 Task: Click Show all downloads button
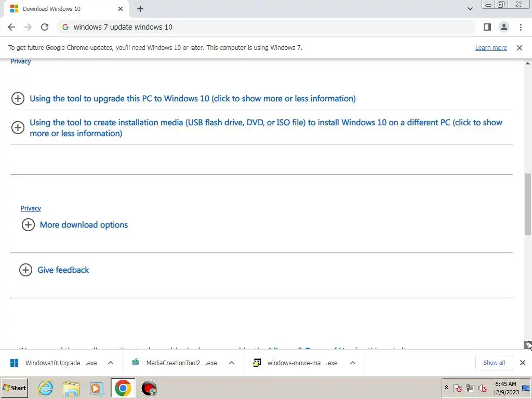(x=494, y=363)
